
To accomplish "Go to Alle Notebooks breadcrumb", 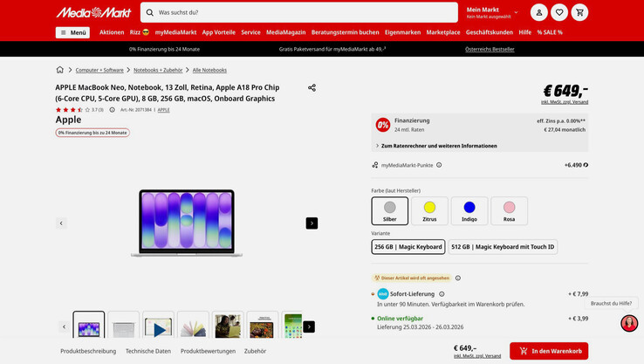I will [x=209, y=70].
